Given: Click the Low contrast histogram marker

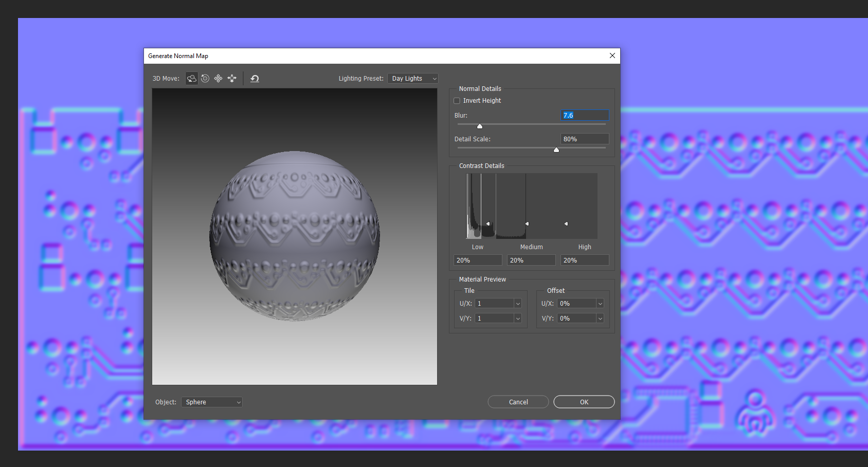Looking at the screenshot, I should pyautogui.click(x=488, y=223).
